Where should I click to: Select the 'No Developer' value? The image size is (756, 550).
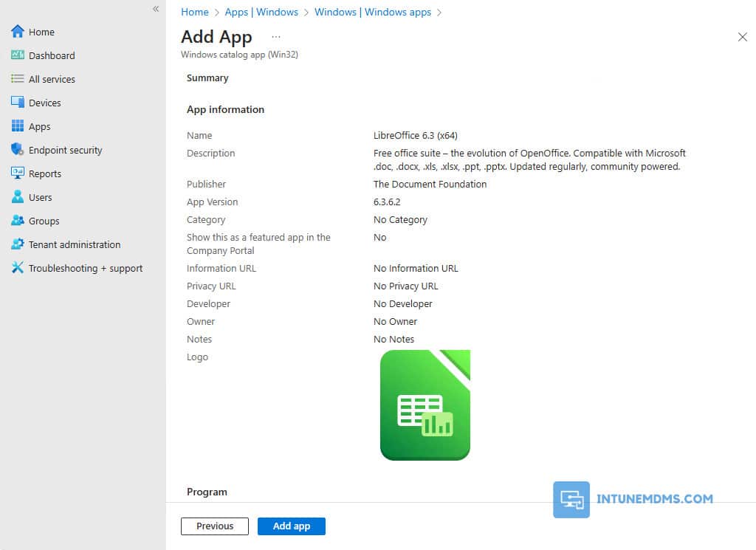click(x=402, y=304)
